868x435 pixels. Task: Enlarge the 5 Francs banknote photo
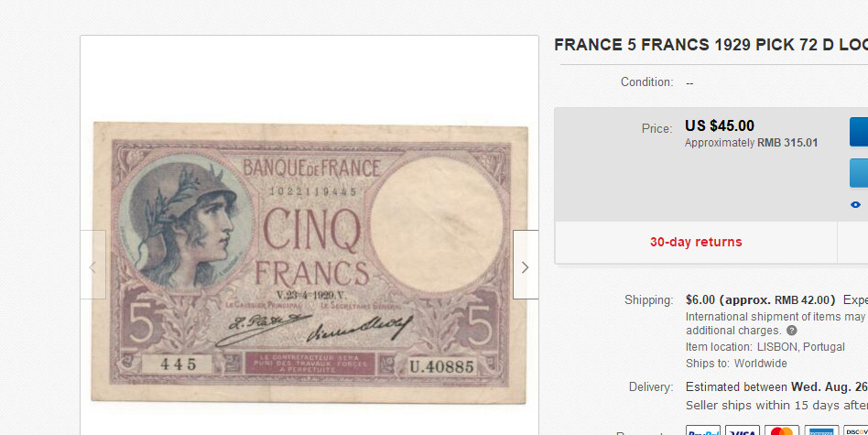(309, 262)
